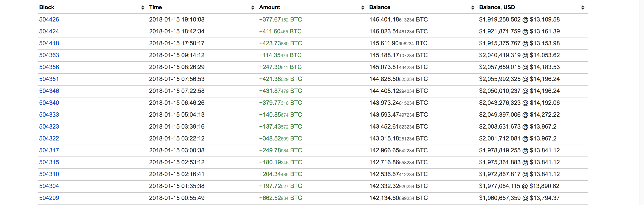
Task: Open block 504299 link
Action: (49, 198)
